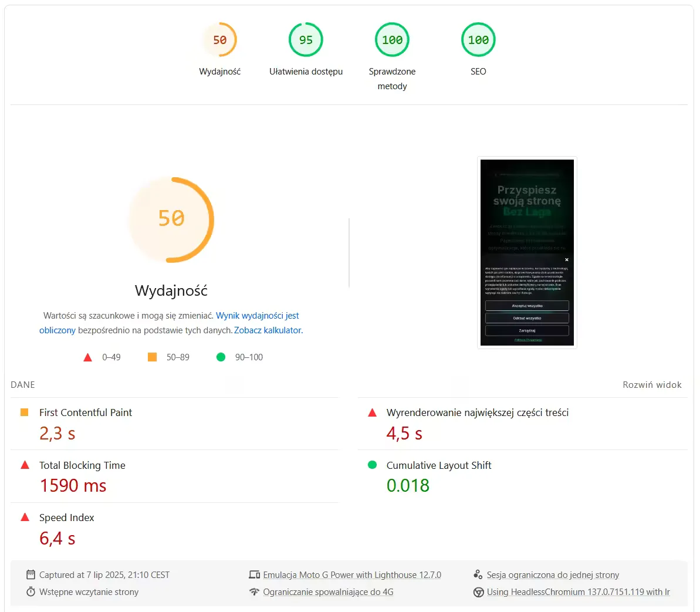This screenshot has height=612, width=700.
Task: Click the red triangle 0–49 legend icon
Action: (x=87, y=357)
